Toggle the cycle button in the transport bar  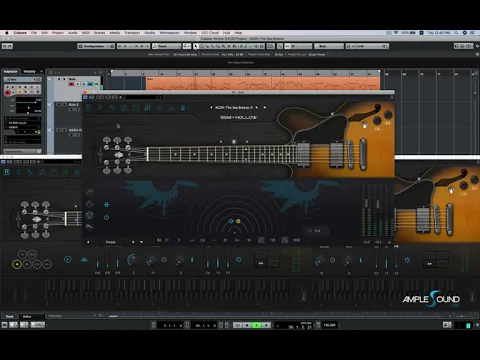237,325
